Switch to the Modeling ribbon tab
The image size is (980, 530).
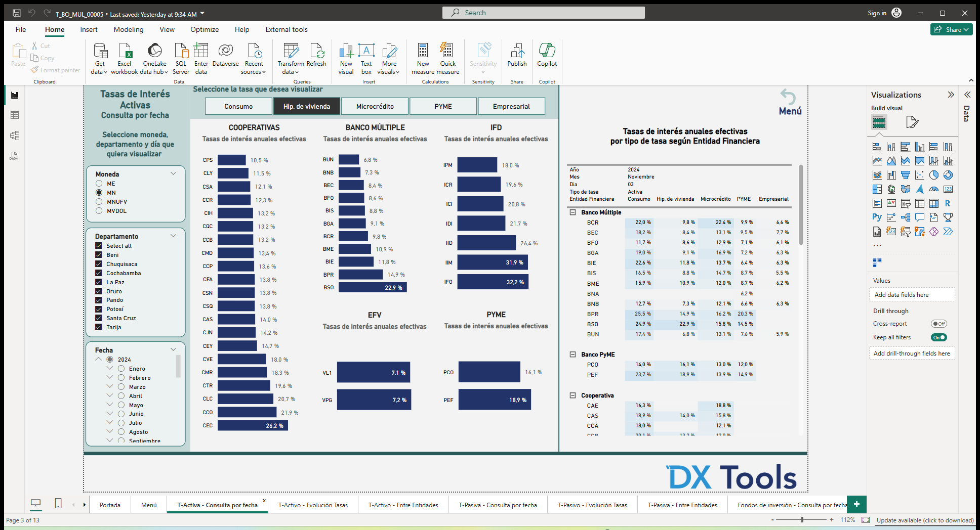point(128,29)
